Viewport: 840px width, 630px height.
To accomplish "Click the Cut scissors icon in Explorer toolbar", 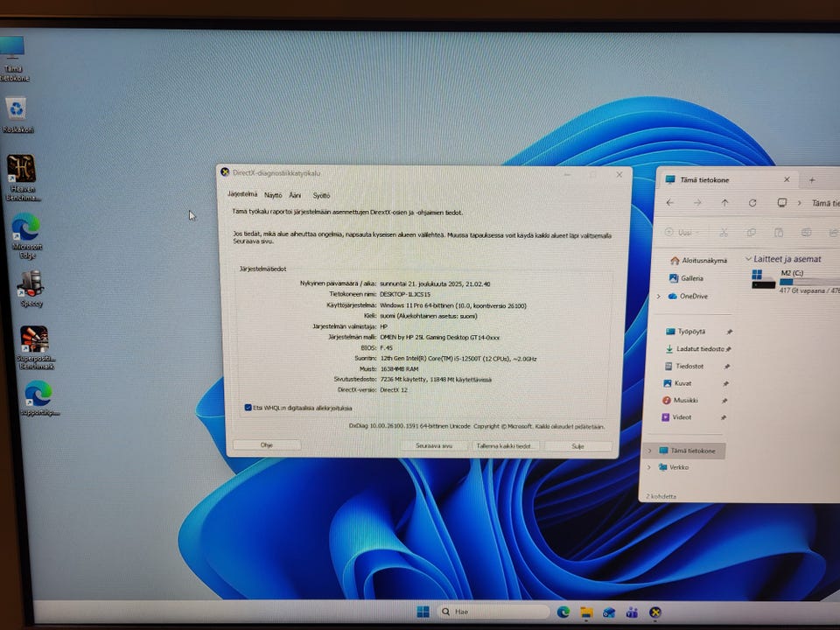I will tap(724, 232).
